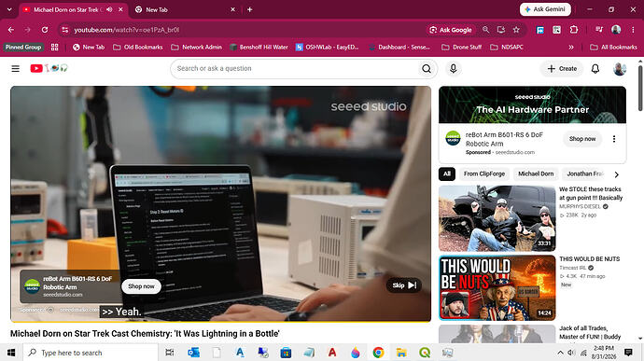Image resolution: width=644 pixels, height=361 pixels.
Task: Open the New Tab bookmark
Action: 89,48
